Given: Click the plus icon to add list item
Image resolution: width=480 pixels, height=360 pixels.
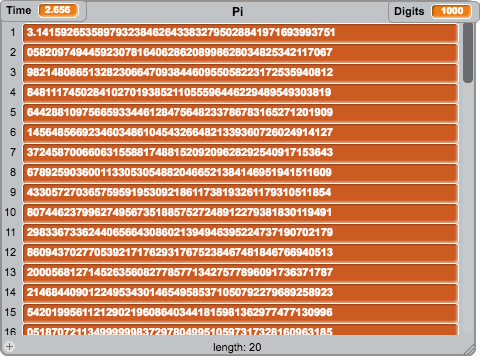Looking at the screenshot, I should tap(9, 346).
